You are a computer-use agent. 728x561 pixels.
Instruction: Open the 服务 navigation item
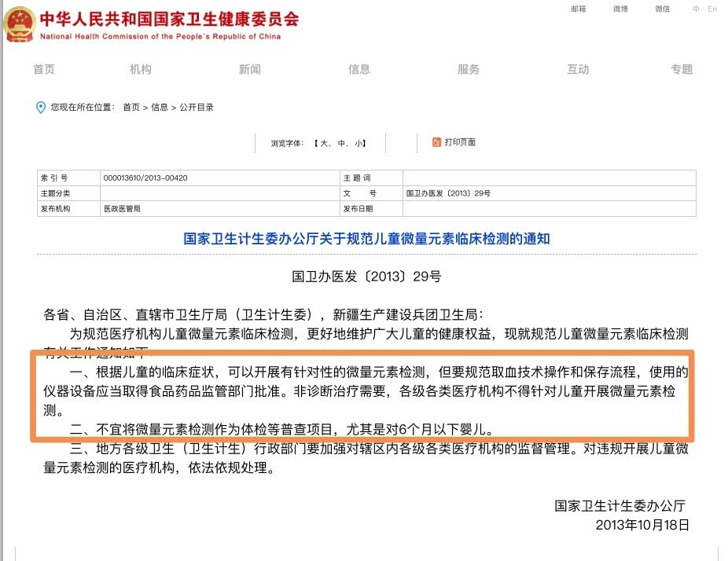pos(468,69)
